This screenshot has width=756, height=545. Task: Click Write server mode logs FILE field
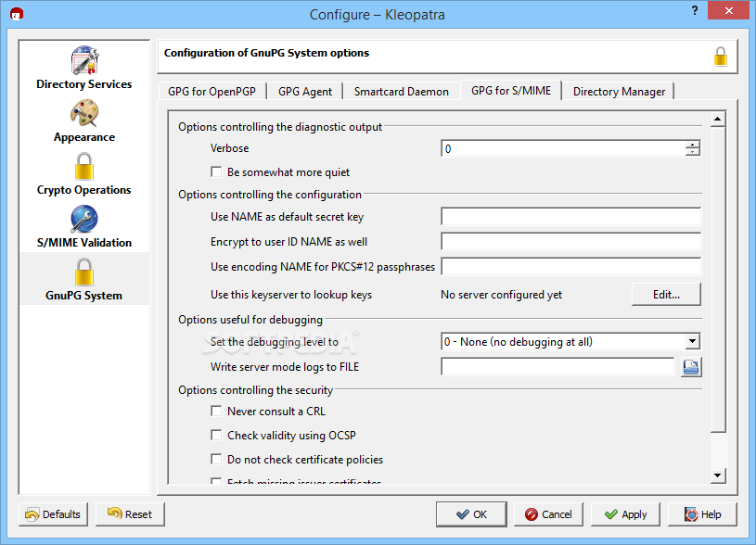pos(557,367)
